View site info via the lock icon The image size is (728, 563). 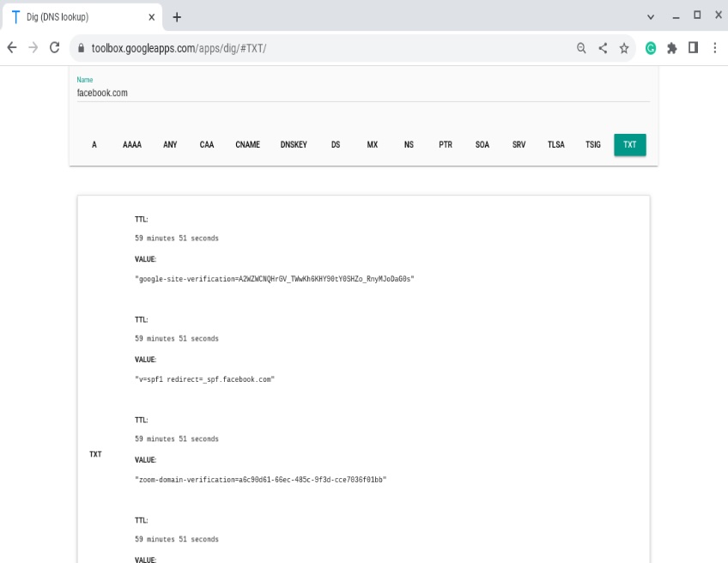tap(82, 48)
